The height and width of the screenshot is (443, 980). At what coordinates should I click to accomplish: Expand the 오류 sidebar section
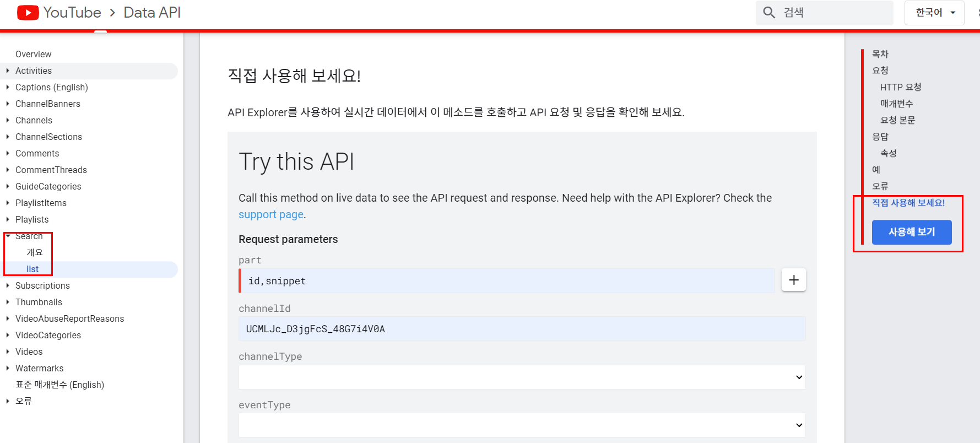click(x=8, y=401)
